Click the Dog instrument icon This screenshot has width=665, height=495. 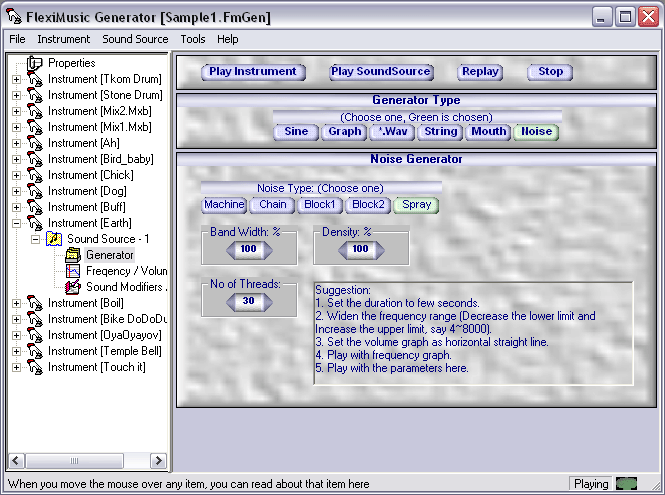tap(35, 191)
